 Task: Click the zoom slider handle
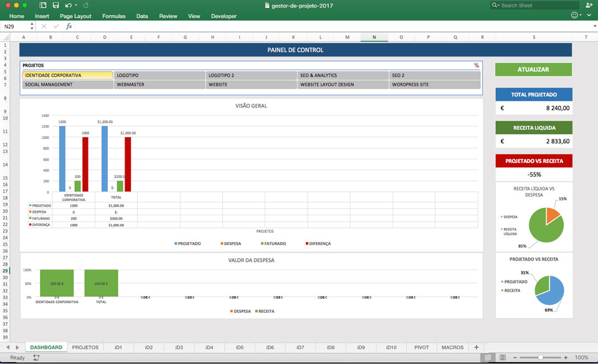point(541,358)
